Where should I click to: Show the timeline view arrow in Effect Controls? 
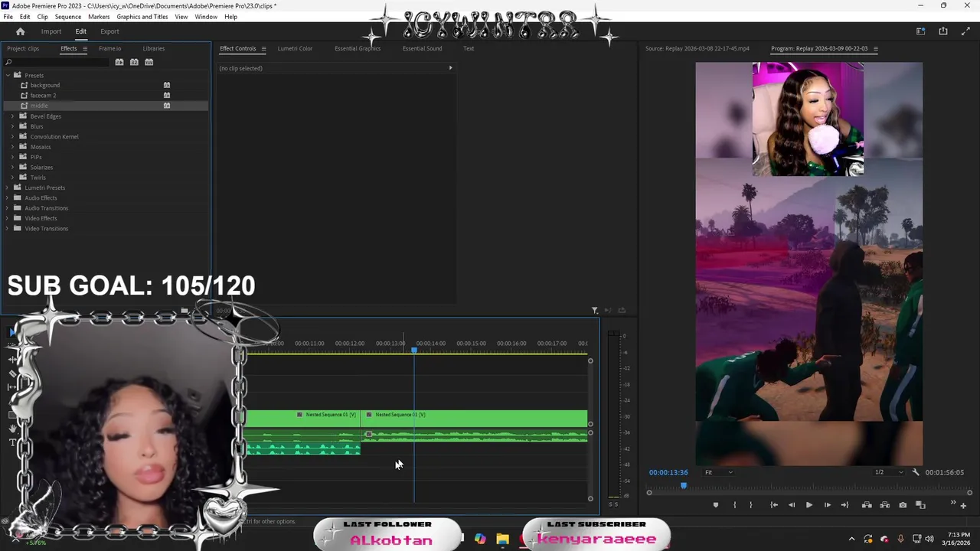coord(450,68)
